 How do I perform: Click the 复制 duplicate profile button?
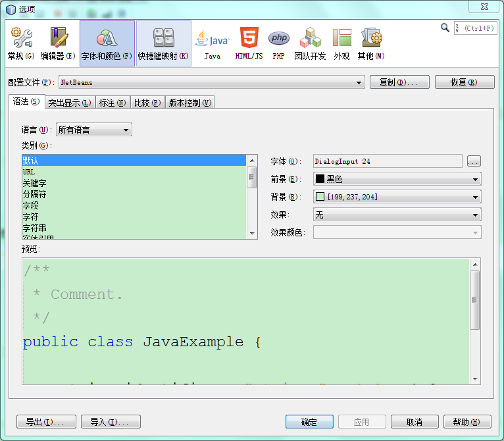point(399,82)
